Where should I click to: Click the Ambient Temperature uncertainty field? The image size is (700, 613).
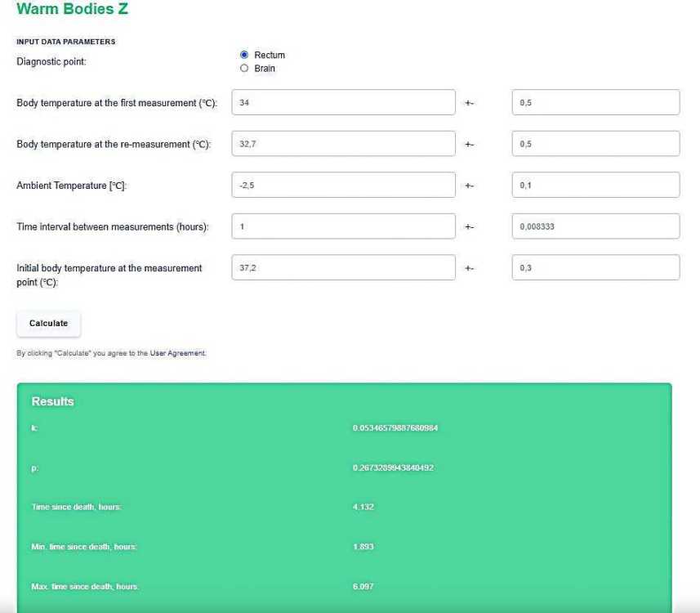[x=595, y=185]
